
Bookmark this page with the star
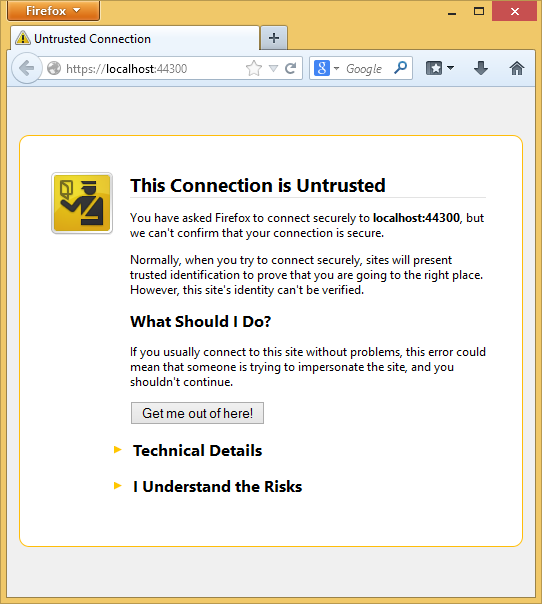tap(253, 68)
